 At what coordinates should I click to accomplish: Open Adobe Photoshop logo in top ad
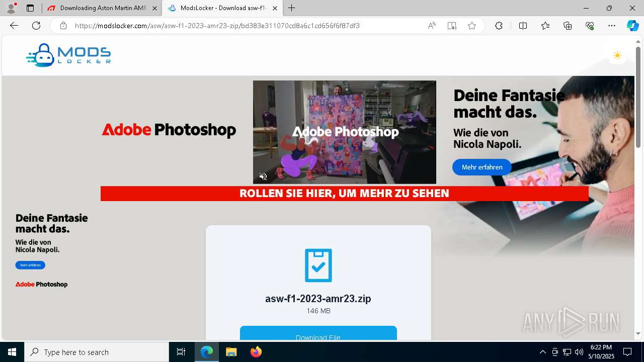(169, 130)
